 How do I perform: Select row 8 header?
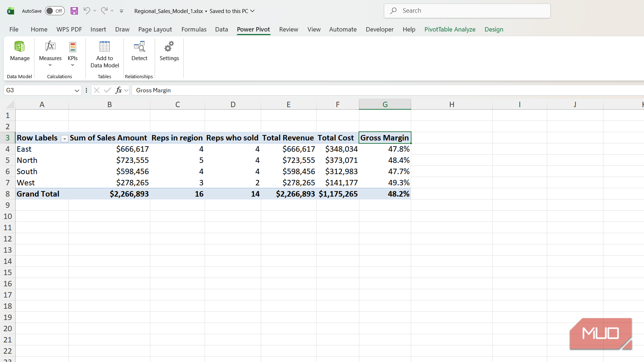tap(8, 194)
